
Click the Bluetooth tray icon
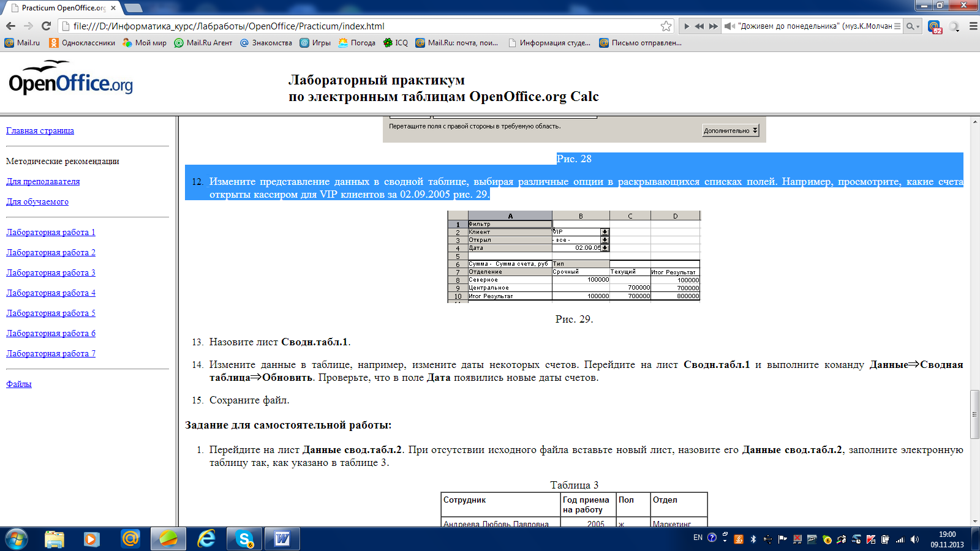pos(753,539)
